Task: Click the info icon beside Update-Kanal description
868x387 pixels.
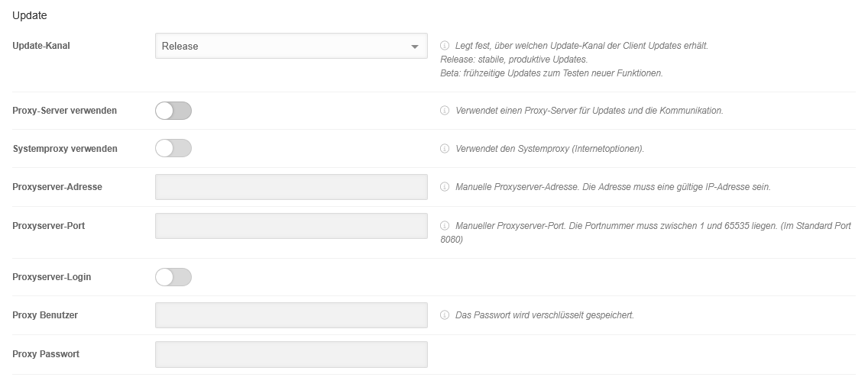Action: pyautogui.click(x=445, y=46)
